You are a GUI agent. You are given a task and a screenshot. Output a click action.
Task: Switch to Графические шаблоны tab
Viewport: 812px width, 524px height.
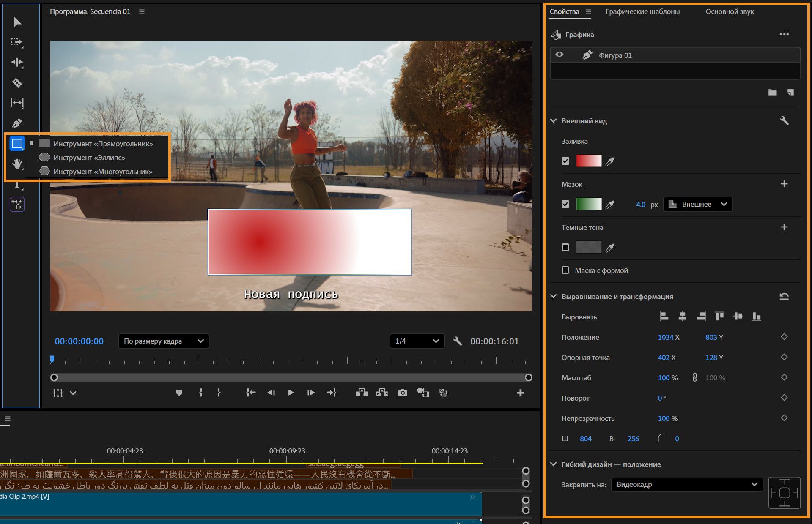pos(642,12)
